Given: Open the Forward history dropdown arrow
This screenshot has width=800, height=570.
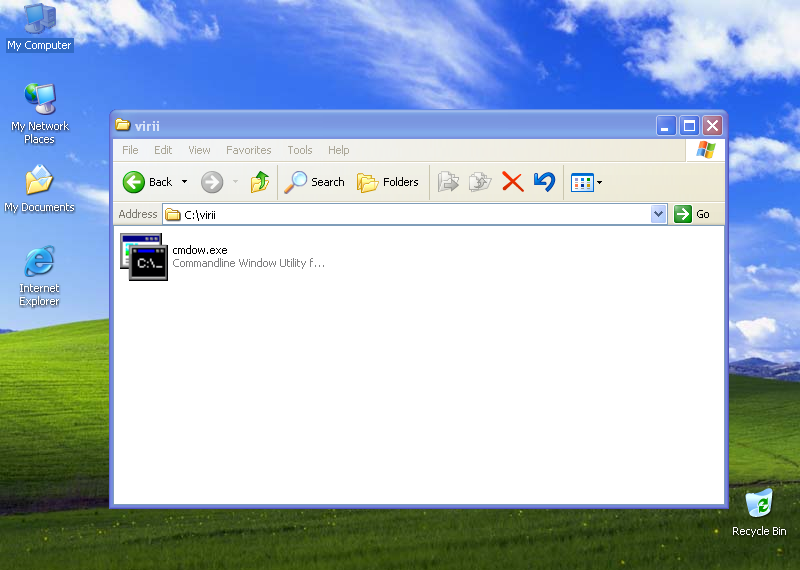Looking at the screenshot, I should click(235, 182).
